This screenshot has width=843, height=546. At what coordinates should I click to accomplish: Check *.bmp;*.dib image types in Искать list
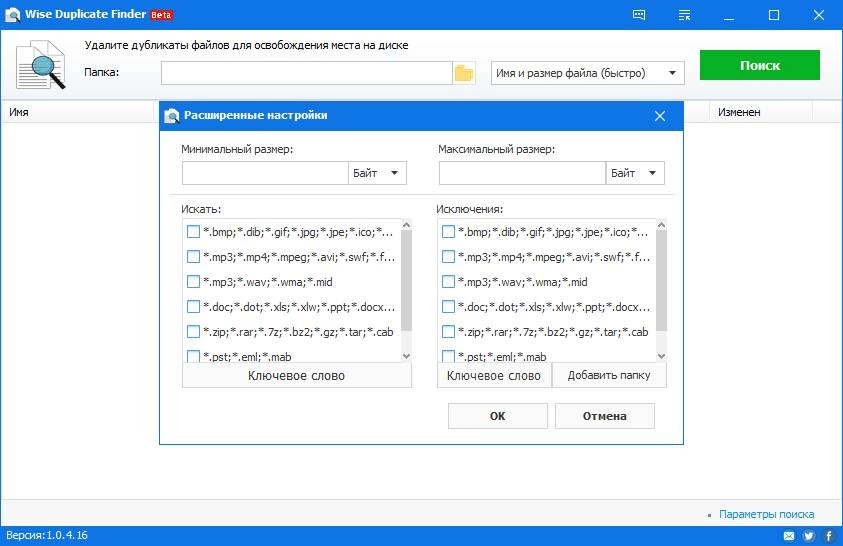tap(193, 232)
